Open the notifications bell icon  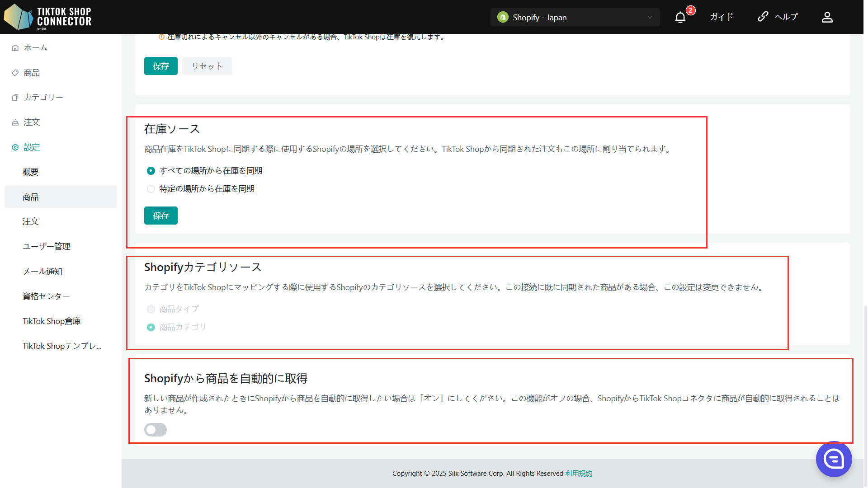point(680,17)
